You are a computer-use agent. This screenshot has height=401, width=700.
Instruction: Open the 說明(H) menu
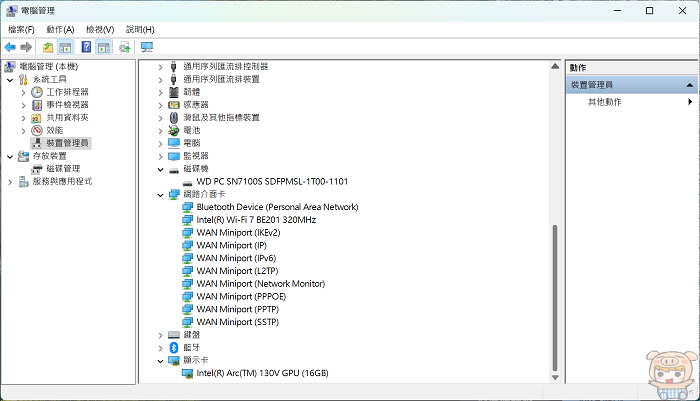point(140,29)
